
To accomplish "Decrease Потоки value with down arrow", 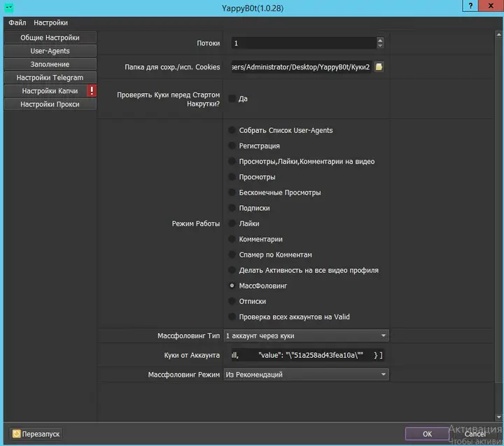I will point(380,46).
